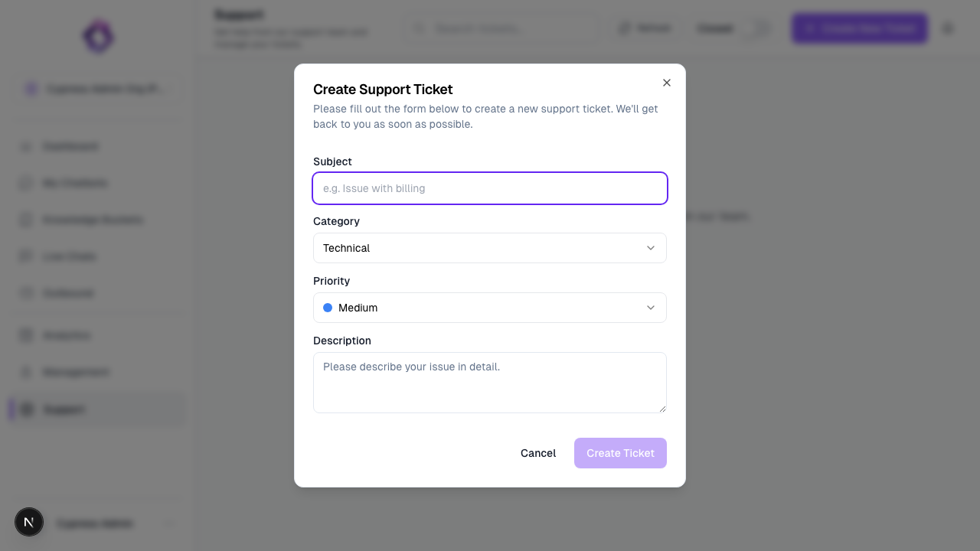Click the Refresh icon in the top bar
Viewport: 980px width, 551px height.
pyautogui.click(x=624, y=28)
